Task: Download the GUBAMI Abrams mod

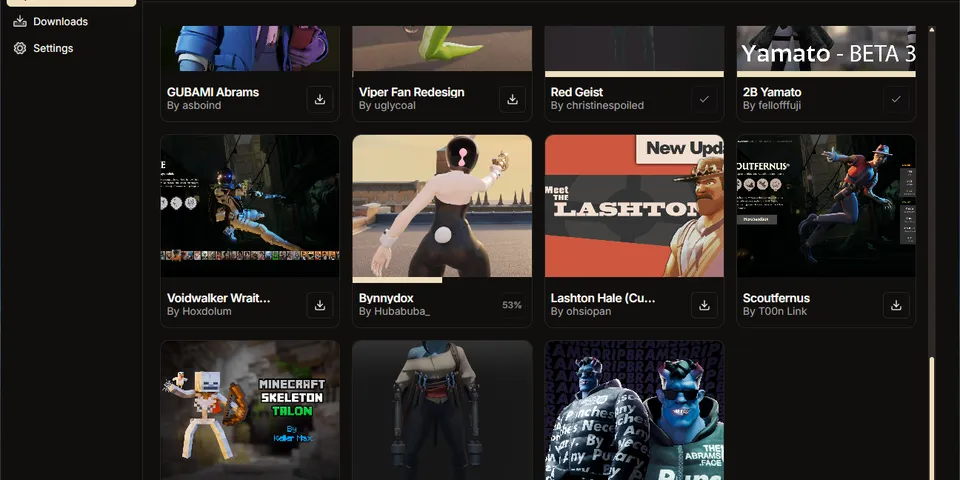Action: pyautogui.click(x=320, y=99)
